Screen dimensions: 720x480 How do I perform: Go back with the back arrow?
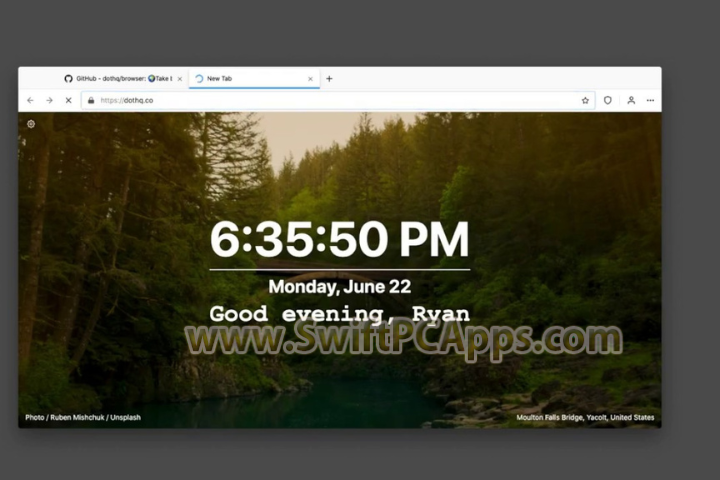pos(30,100)
